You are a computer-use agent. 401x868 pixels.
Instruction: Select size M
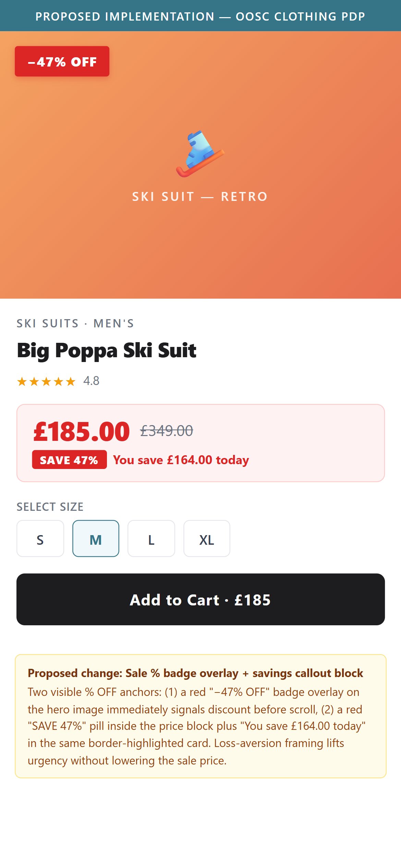pyautogui.click(x=96, y=539)
